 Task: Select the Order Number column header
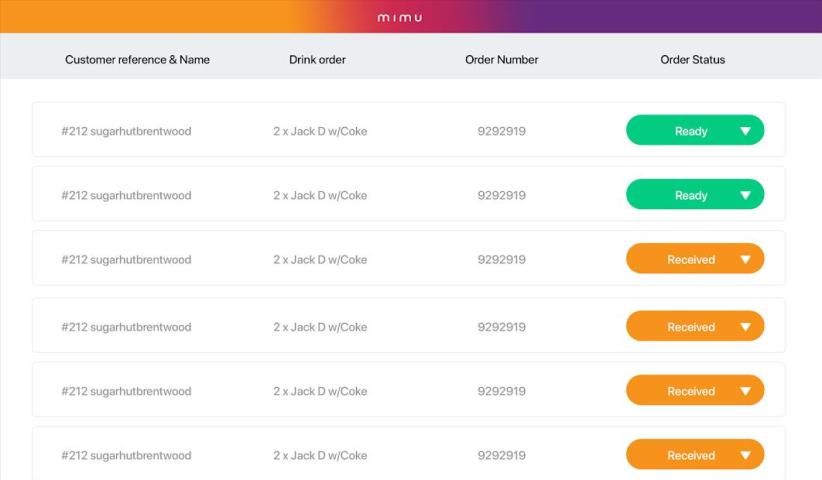(501, 60)
